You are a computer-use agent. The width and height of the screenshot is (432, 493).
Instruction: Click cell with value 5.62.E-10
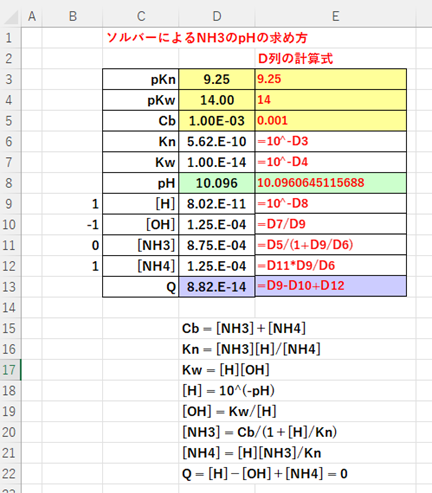217,142
